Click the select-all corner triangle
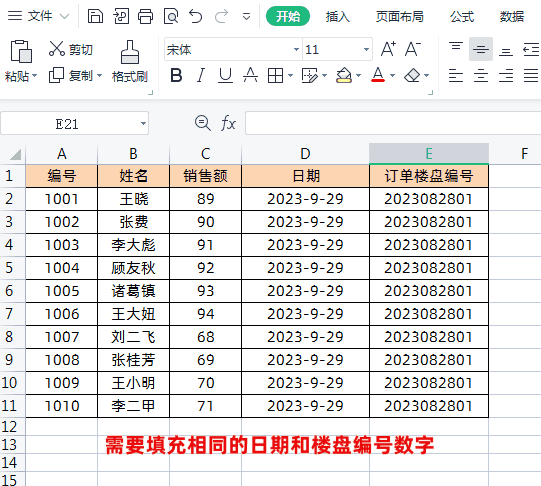 (x=15, y=155)
